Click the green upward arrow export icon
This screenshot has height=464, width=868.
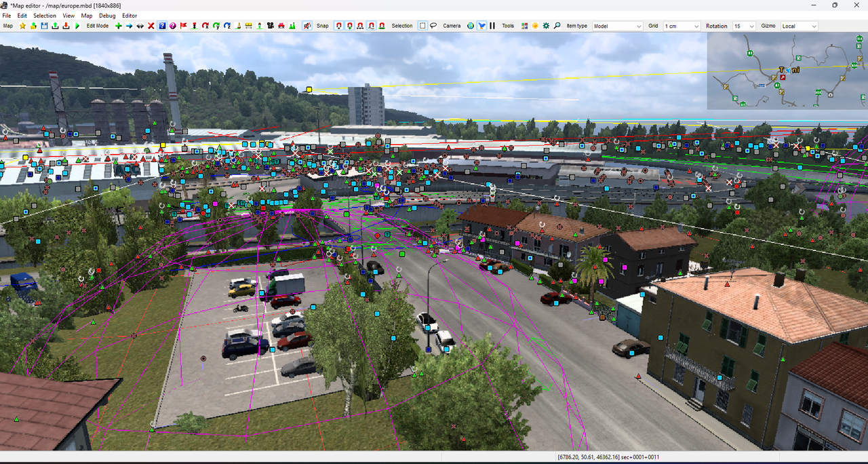click(55, 26)
